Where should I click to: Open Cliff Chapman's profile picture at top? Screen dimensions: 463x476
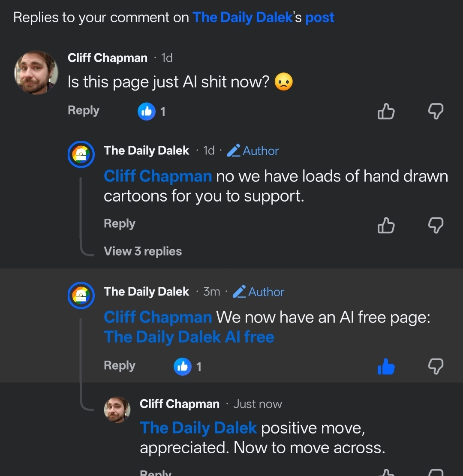(36, 72)
